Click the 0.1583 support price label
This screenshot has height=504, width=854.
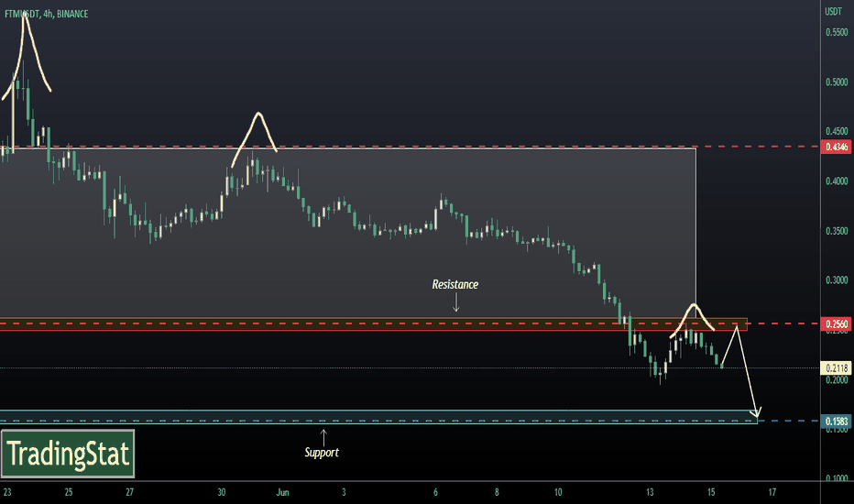tap(836, 422)
